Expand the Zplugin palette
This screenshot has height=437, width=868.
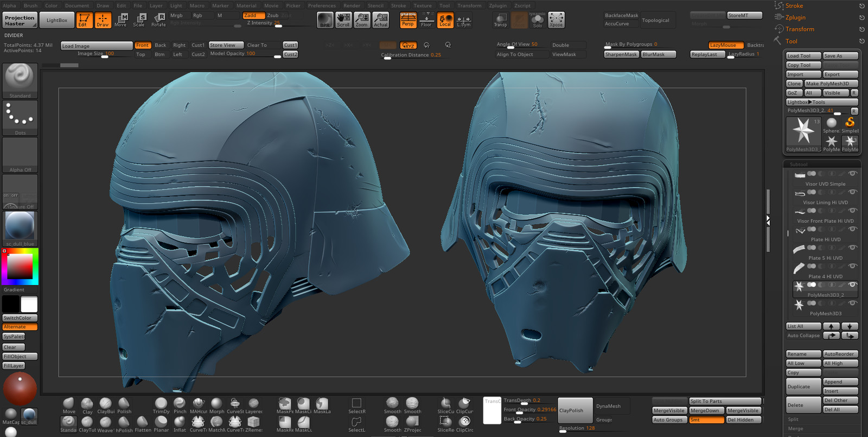795,17
